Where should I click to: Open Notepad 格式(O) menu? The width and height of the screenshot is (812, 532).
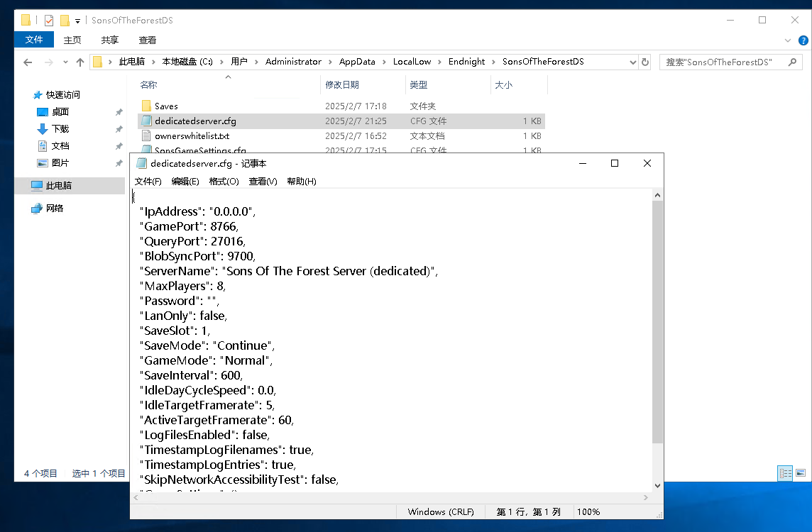(x=224, y=181)
